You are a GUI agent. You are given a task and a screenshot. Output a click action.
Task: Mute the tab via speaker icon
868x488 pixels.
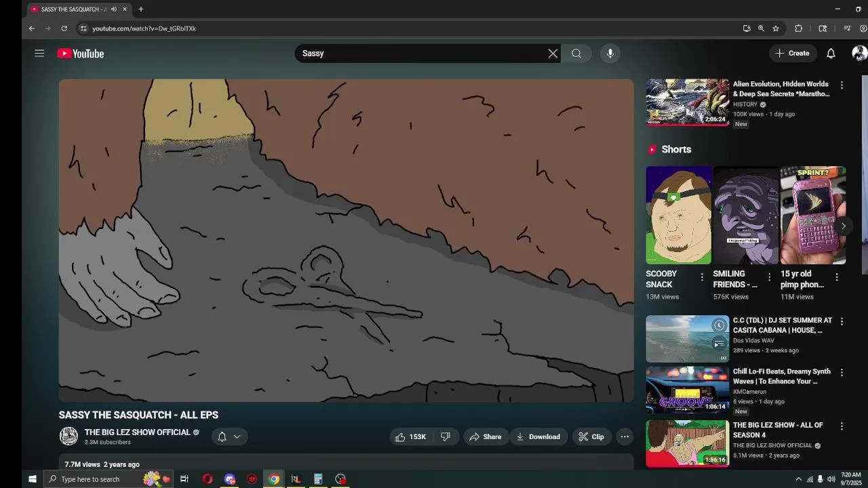(114, 9)
